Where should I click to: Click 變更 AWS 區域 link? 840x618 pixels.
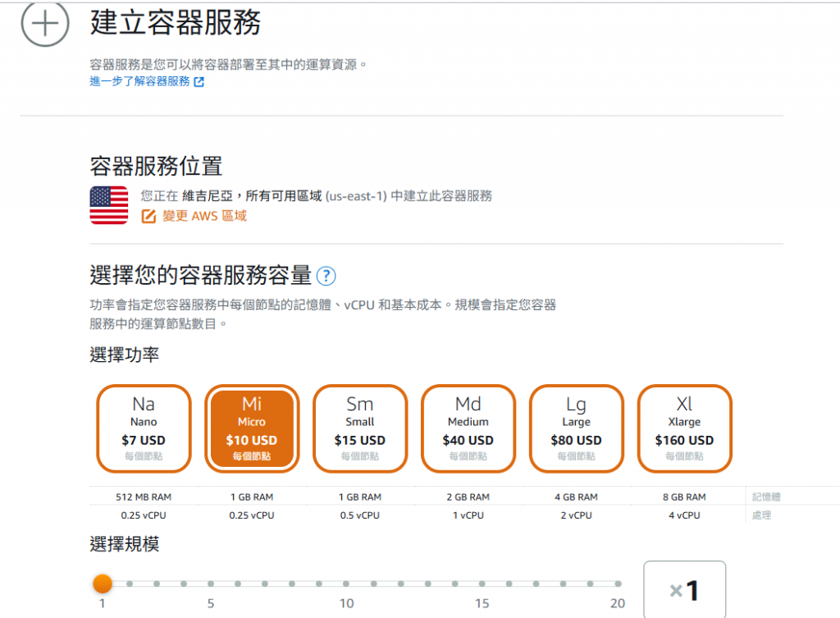(204, 216)
